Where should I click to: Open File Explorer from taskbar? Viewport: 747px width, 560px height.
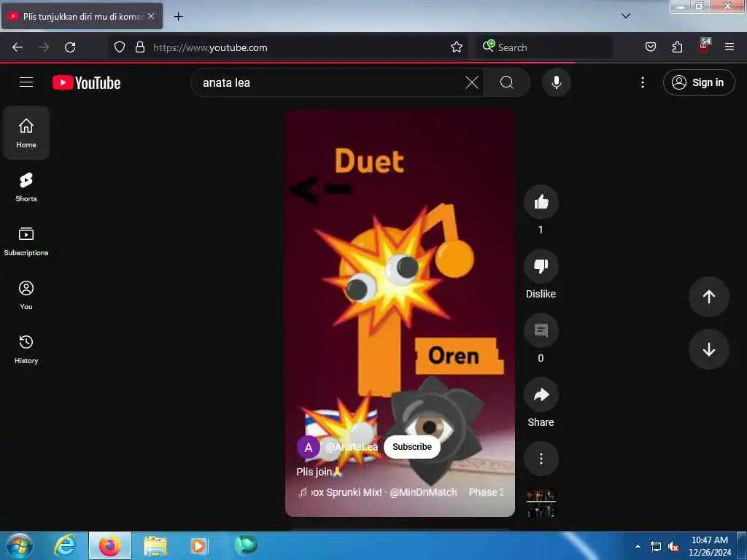(155, 545)
